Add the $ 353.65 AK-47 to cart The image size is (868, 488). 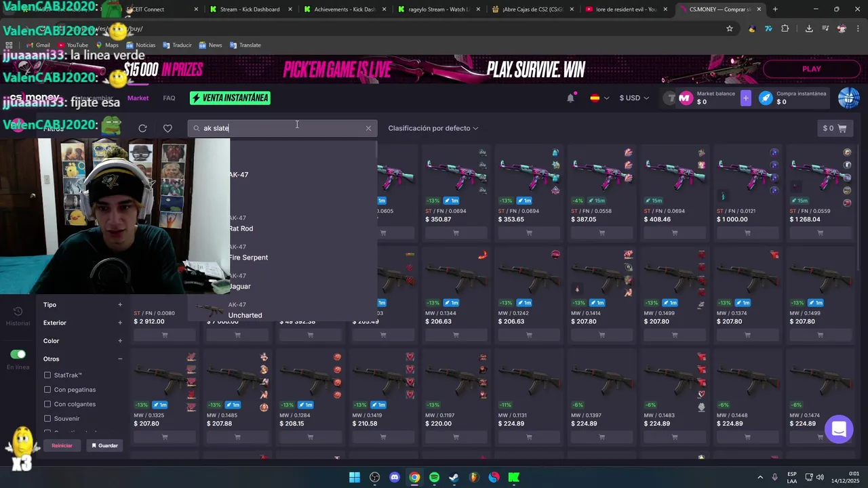point(528,233)
